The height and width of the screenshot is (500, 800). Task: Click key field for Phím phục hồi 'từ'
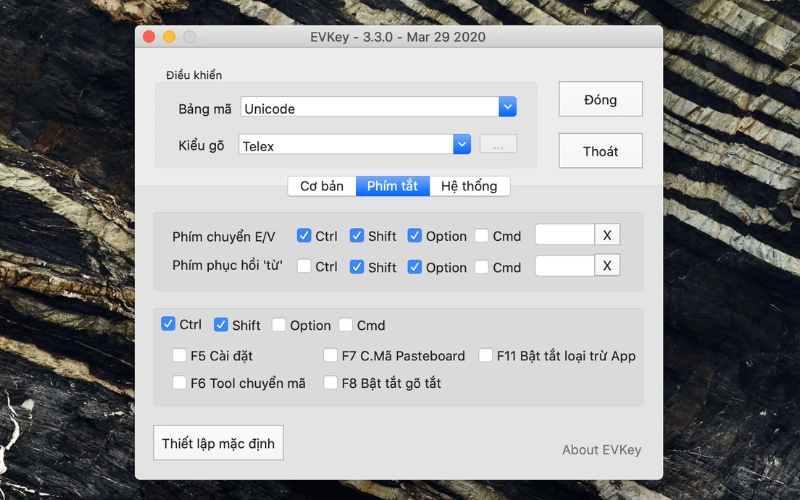coord(565,265)
